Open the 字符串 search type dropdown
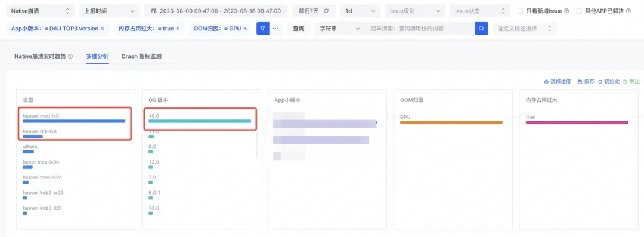644x237 pixels. click(340, 29)
